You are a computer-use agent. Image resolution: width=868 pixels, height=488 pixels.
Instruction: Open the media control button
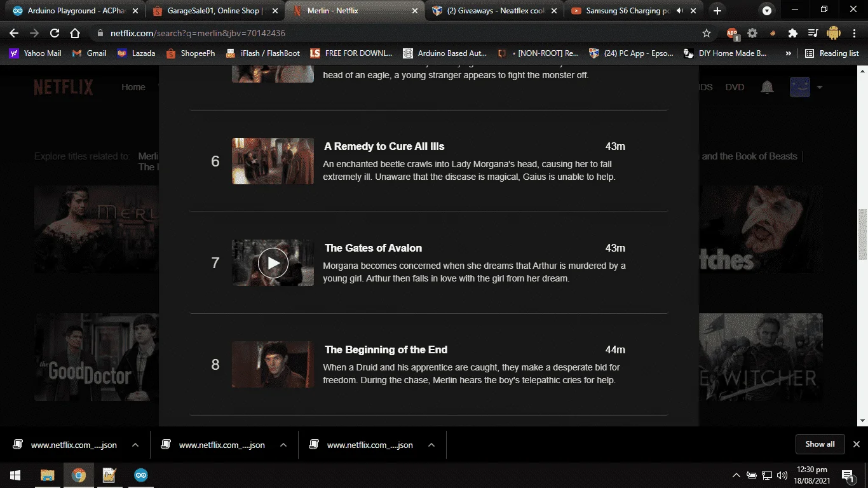[813, 33]
